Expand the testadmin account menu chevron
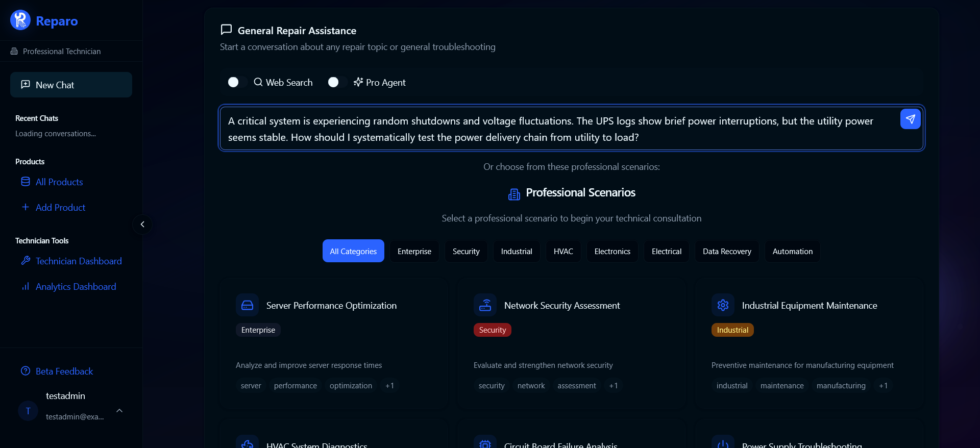This screenshot has height=448, width=980. tap(119, 411)
